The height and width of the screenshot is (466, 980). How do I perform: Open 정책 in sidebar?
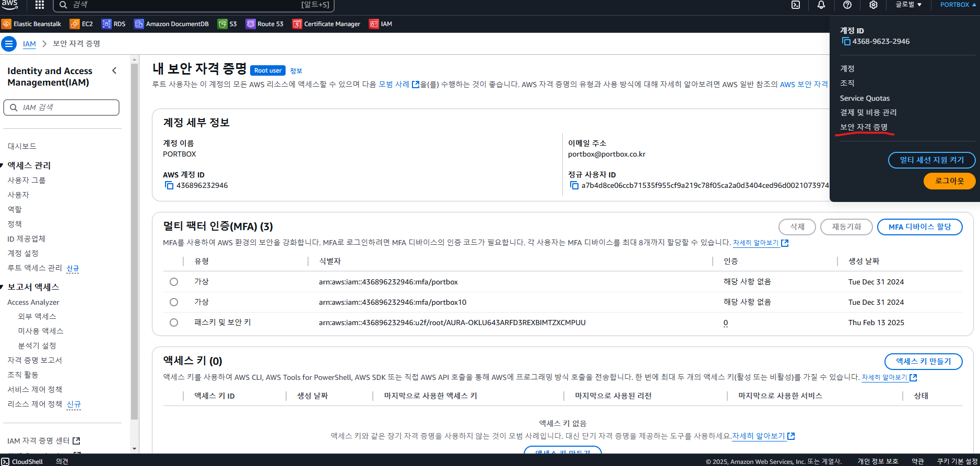tap(15, 224)
